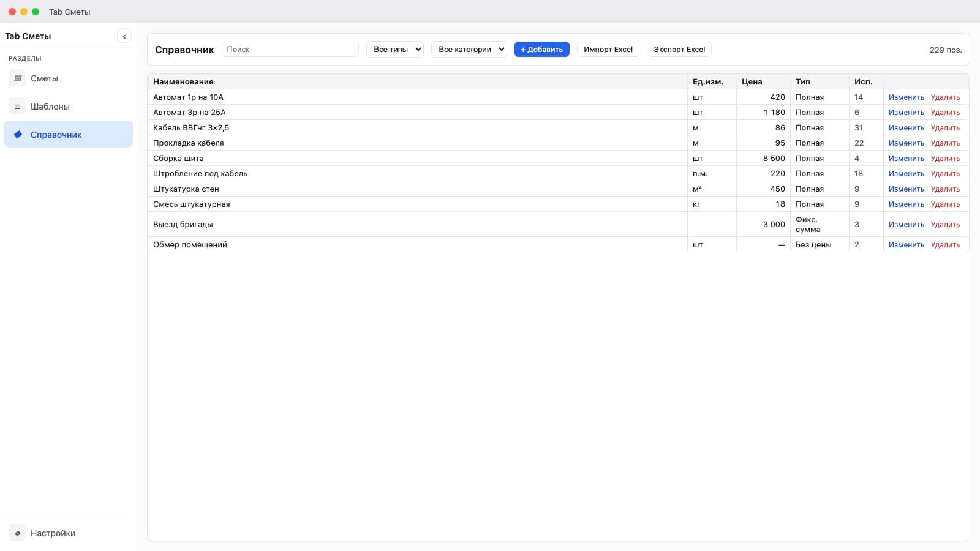Click the + Добавить button
This screenshot has width=980, height=551.
pos(542,50)
